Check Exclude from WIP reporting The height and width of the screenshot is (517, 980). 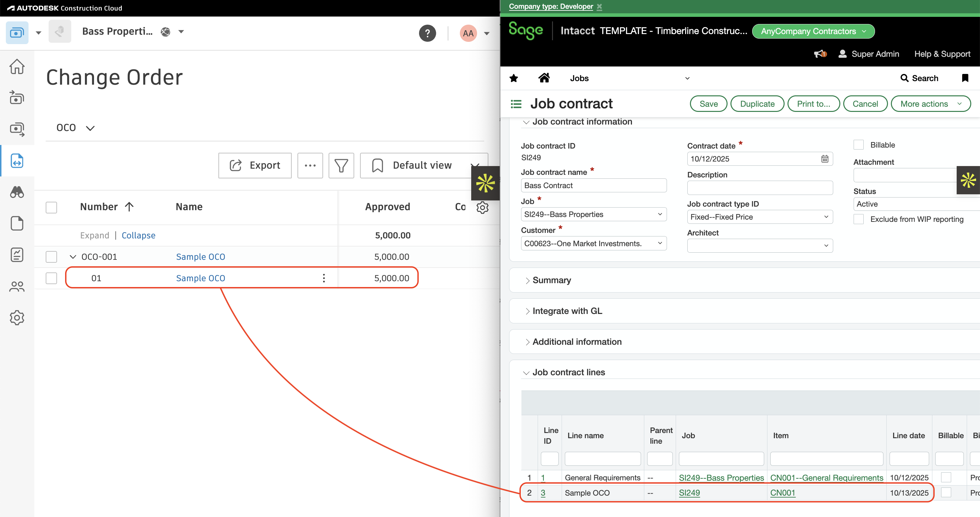[x=859, y=219]
